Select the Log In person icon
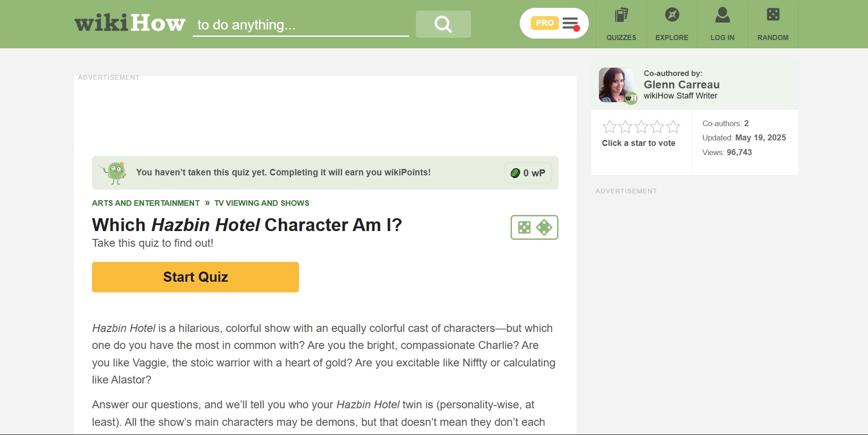The image size is (868, 435). pos(722,15)
